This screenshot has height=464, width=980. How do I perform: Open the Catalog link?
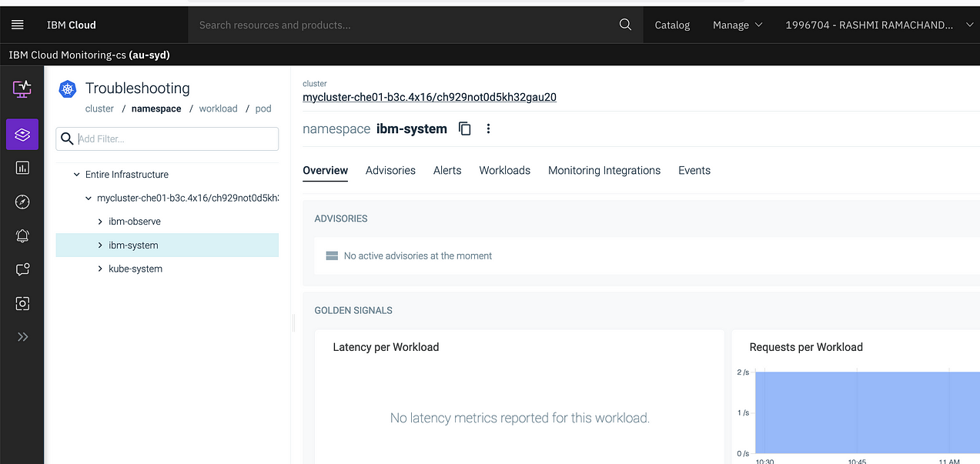(x=672, y=25)
